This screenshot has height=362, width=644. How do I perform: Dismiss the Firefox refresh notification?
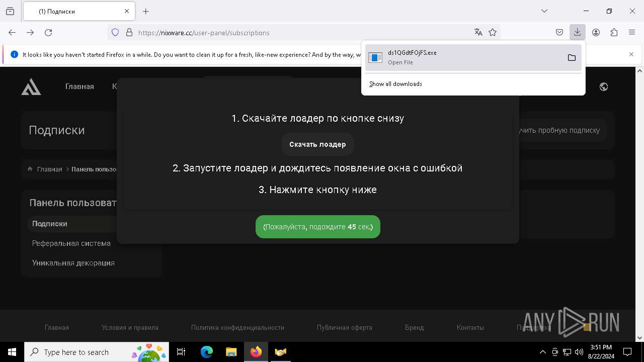631,54
